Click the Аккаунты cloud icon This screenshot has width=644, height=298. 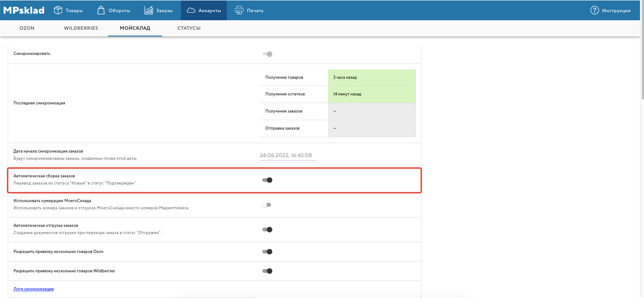click(x=190, y=10)
